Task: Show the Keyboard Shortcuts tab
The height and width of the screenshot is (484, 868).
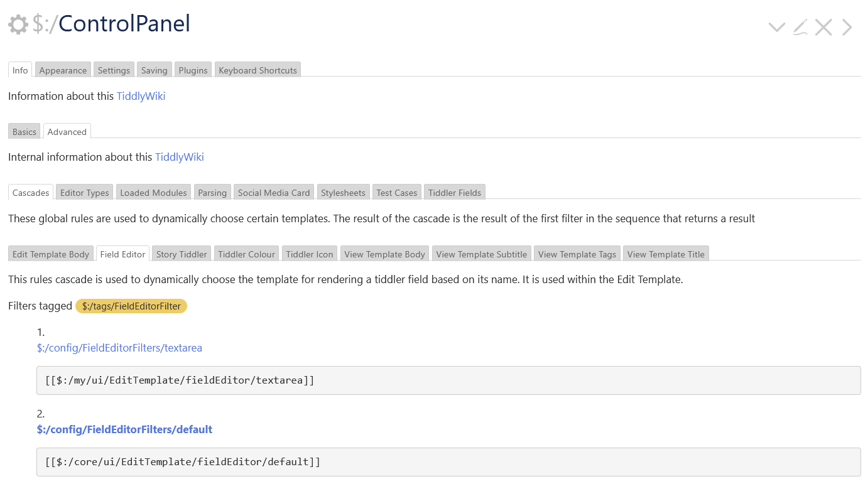Action: [258, 70]
